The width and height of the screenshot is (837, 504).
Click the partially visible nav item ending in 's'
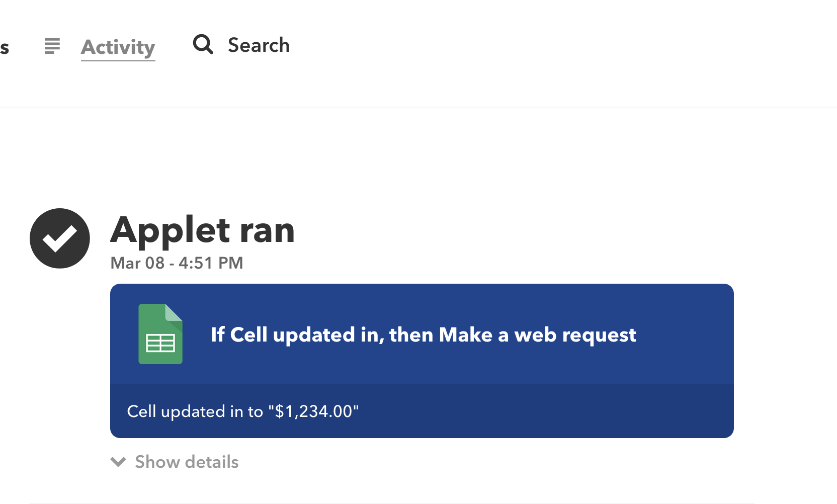tap(5, 48)
